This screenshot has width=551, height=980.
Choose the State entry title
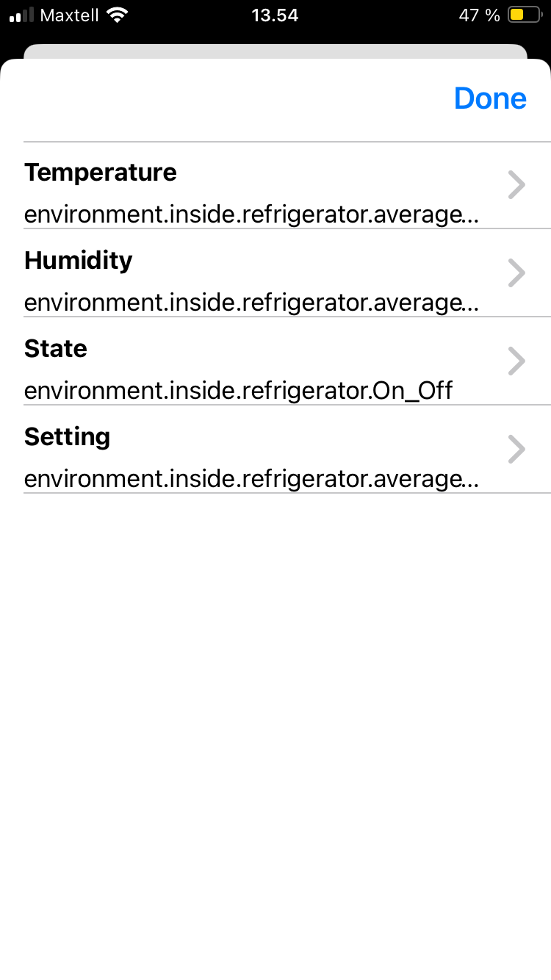click(x=56, y=348)
